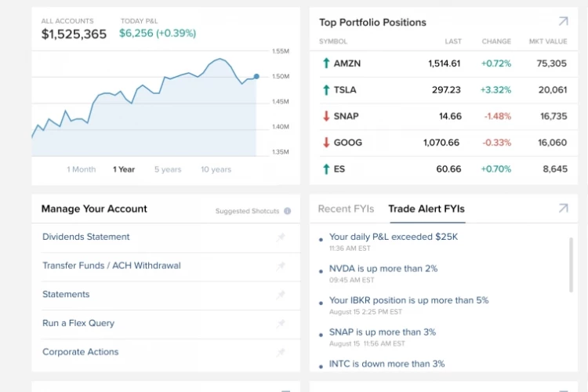
Task: Click the ES symbol in positions
Action: (339, 169)
